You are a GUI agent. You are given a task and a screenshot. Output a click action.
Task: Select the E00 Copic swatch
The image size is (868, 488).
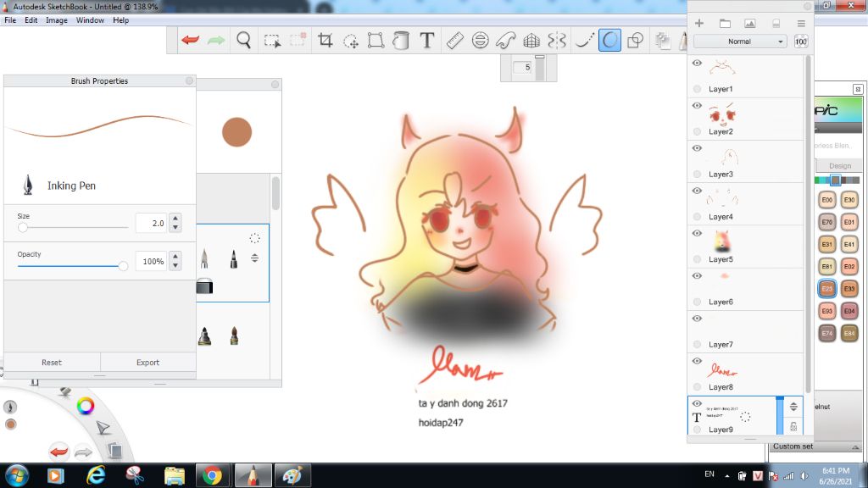(x=827, y=200)
